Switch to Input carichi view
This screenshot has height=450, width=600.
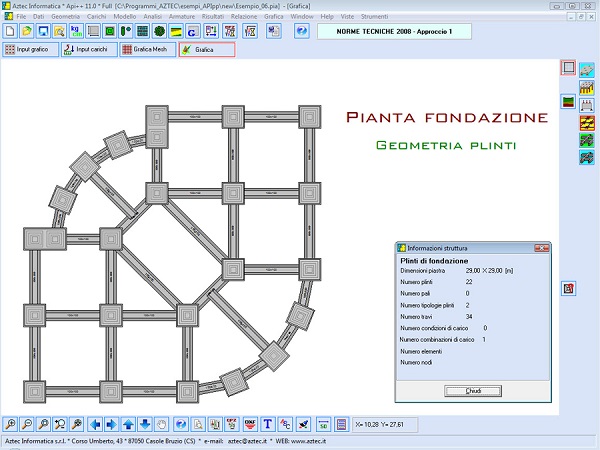pos(87,49)
